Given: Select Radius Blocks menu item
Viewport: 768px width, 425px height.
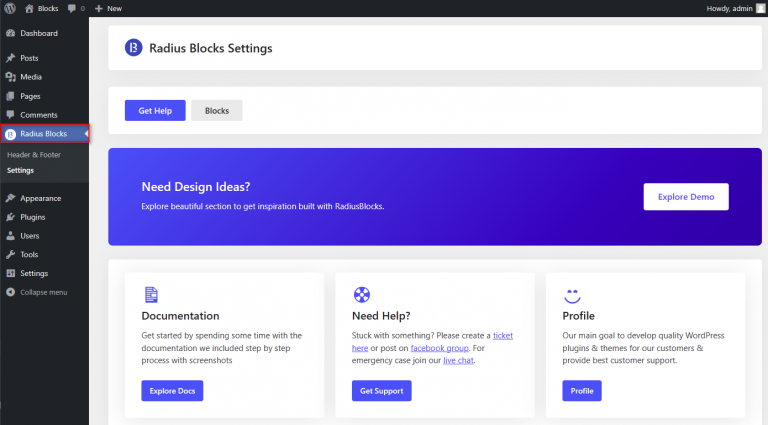Looking at the screenshot, I should pos(45,134).
